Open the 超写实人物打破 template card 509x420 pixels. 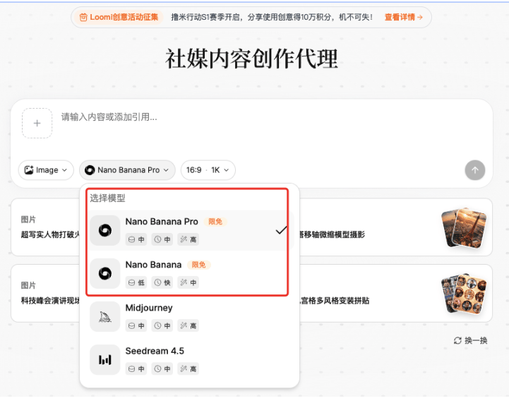coord(45,227)
